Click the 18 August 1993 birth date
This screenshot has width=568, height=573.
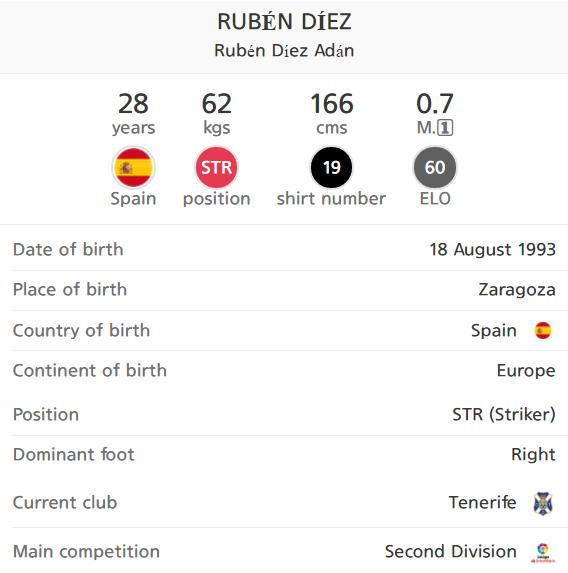pos(492,250)
